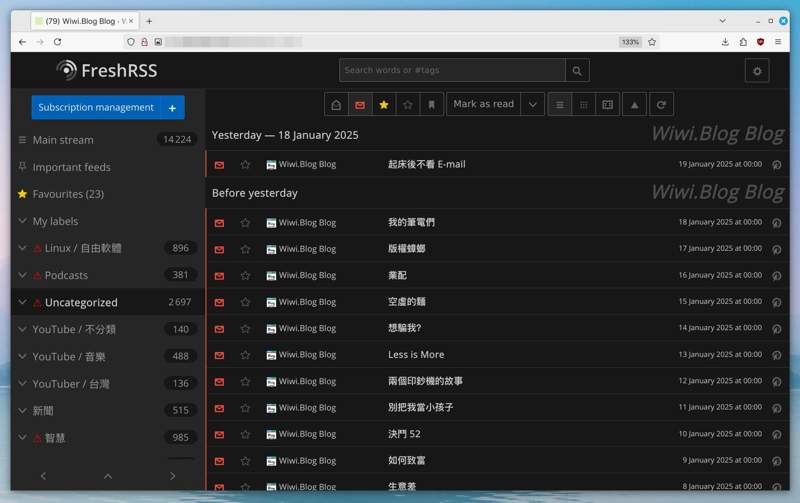Select the Podcasts category
800x503 pixels.
66,275
